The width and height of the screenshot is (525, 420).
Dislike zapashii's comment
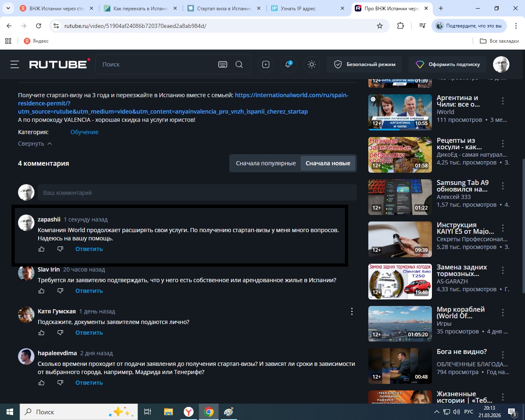click(x=60, y=249)
